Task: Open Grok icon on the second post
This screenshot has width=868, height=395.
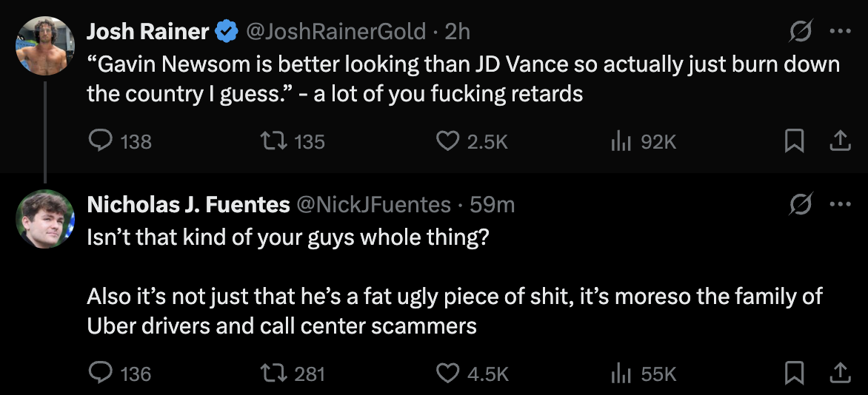Action: (x=800, y=204)
